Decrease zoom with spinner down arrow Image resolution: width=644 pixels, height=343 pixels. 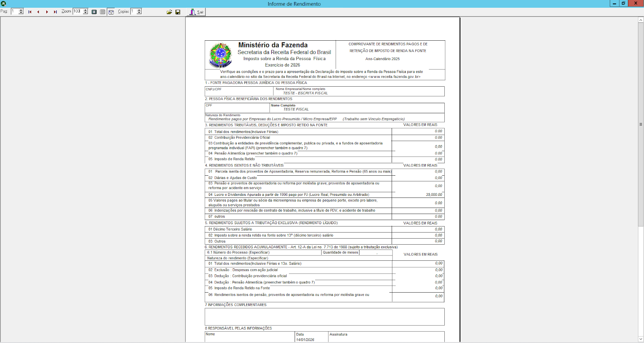85,13
